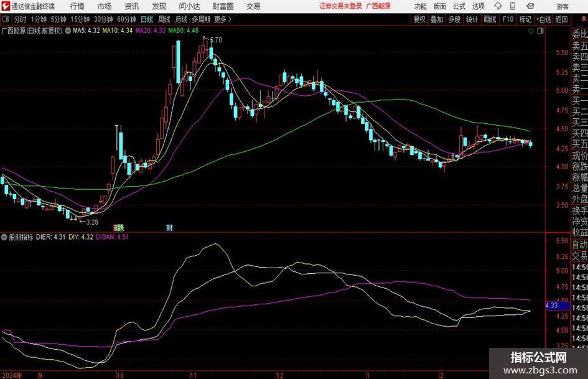Open the 多周期 multi-period view
The image size is (588, 379).
pos(201,19)
